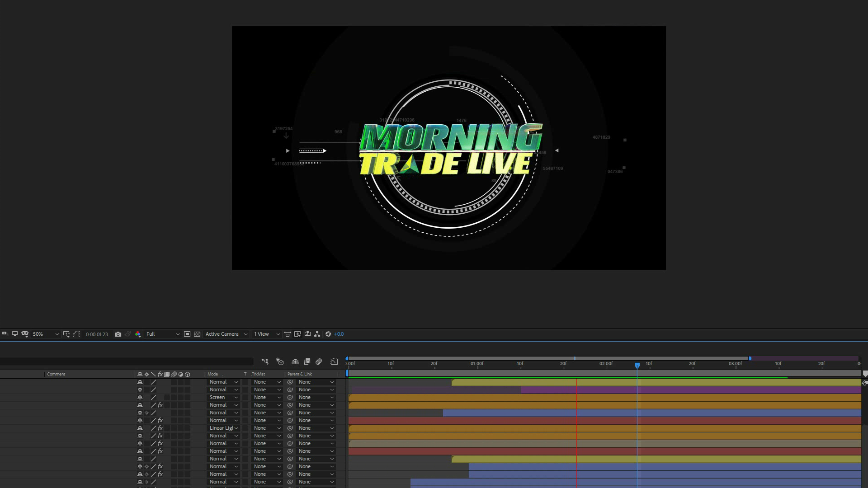
Task: Toggle fx effects switch on Linear Light layer
Action: 160,428
